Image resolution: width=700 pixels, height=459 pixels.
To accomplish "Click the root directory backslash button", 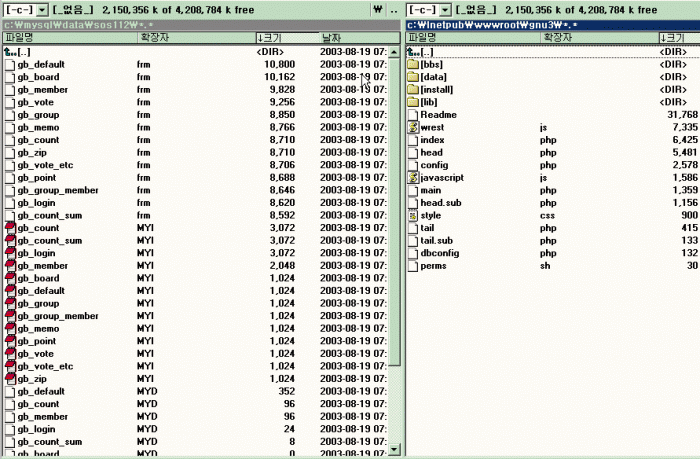I will pyautogui.click(x=377, y=9).
